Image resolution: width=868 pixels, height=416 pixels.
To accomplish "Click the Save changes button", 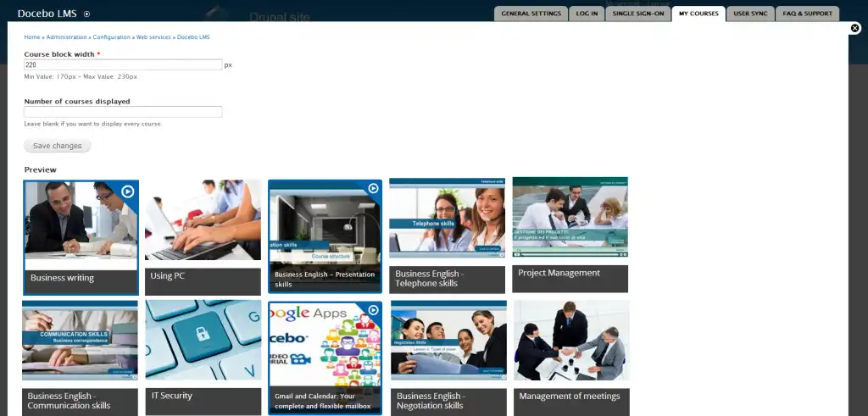I will 57,146.
